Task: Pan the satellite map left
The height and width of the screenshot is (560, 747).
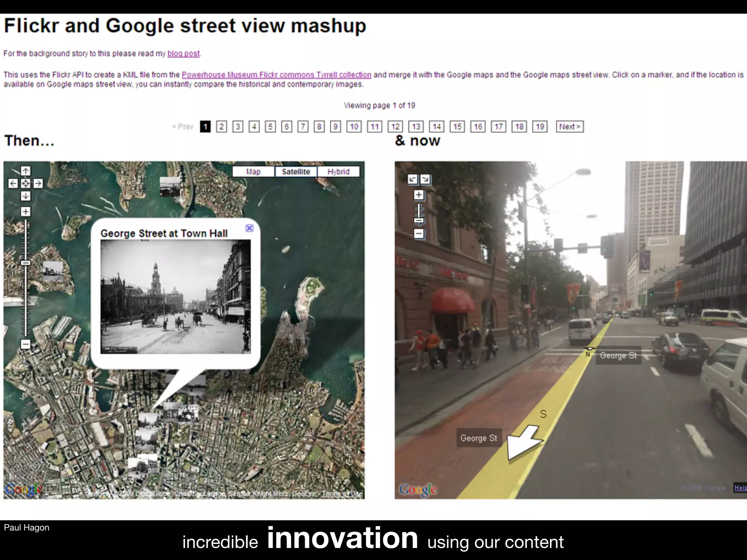Action: 13,183
